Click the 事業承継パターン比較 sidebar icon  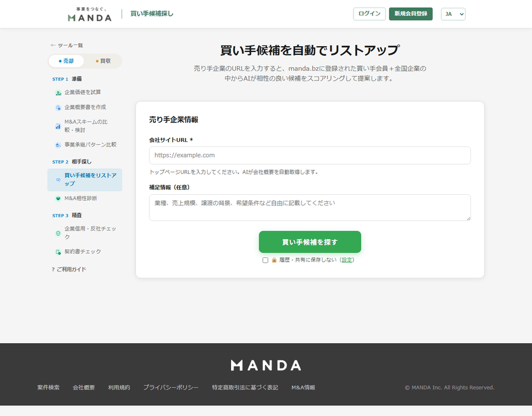(58, 145)
